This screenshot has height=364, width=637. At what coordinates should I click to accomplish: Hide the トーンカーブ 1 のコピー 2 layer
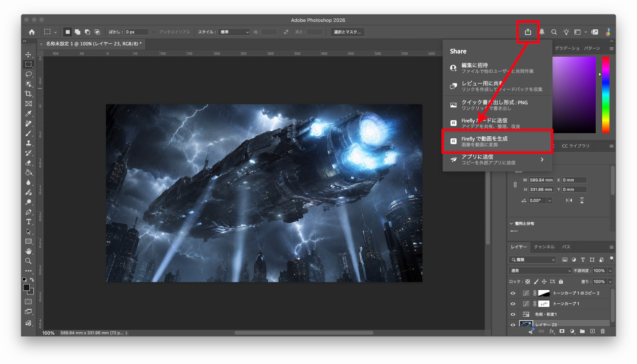point(513,293)
